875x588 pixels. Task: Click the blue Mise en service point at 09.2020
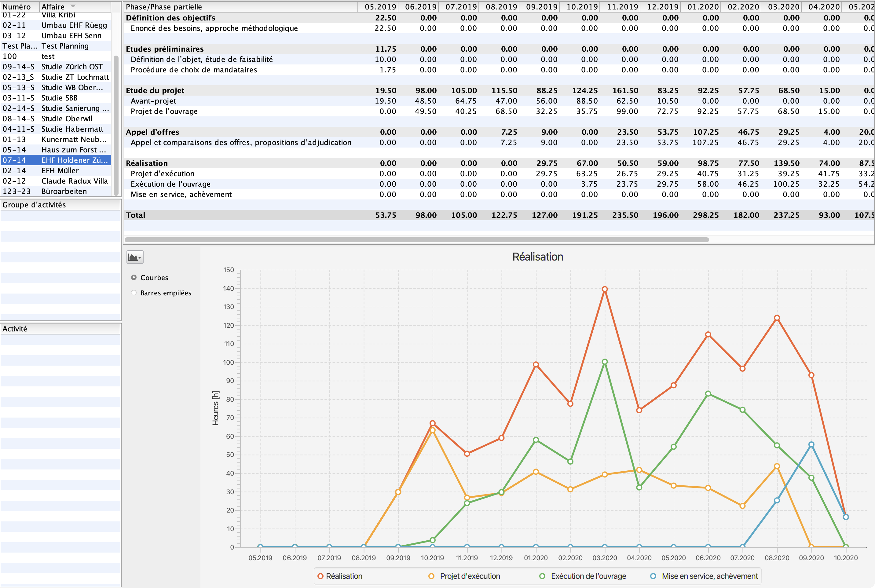pyautogui.click(x=811, y=444)
